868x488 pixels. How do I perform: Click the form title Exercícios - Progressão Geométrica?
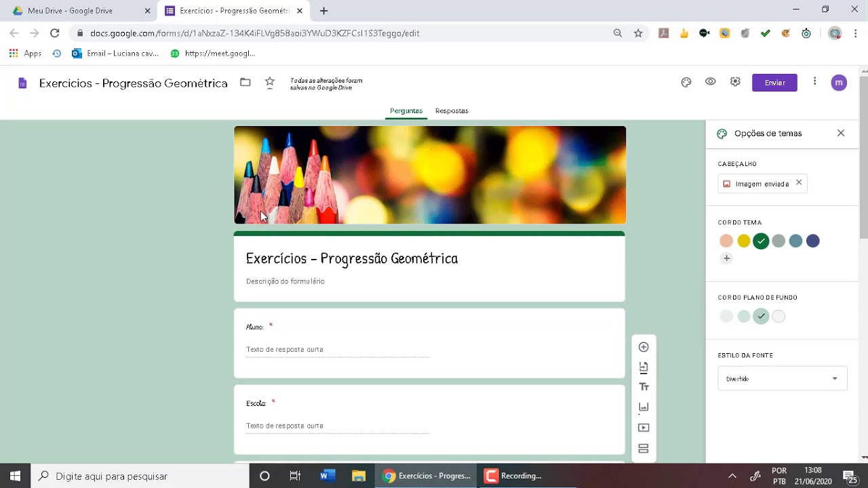pos(352,259)
